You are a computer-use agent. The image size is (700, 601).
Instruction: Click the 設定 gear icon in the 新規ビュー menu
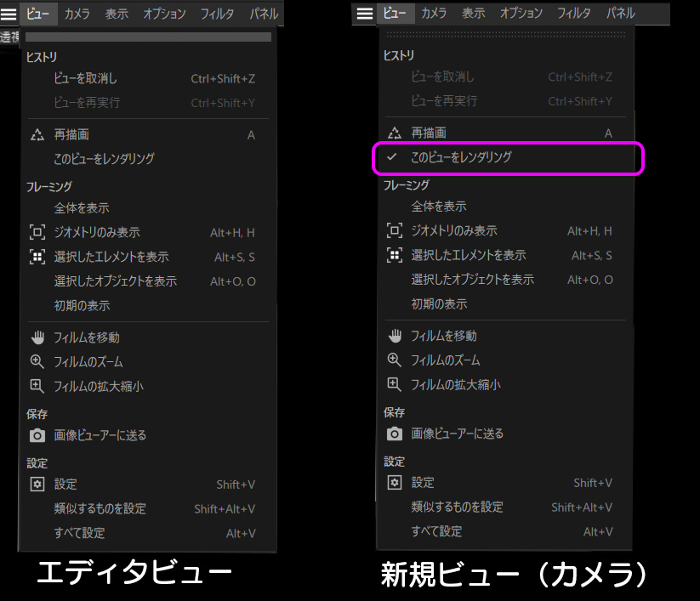[395, 483]
